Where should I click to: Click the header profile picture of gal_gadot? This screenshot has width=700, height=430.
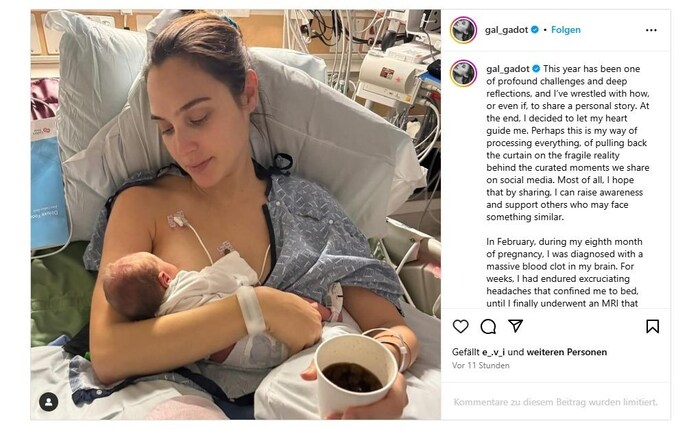(x=463, y=30)
